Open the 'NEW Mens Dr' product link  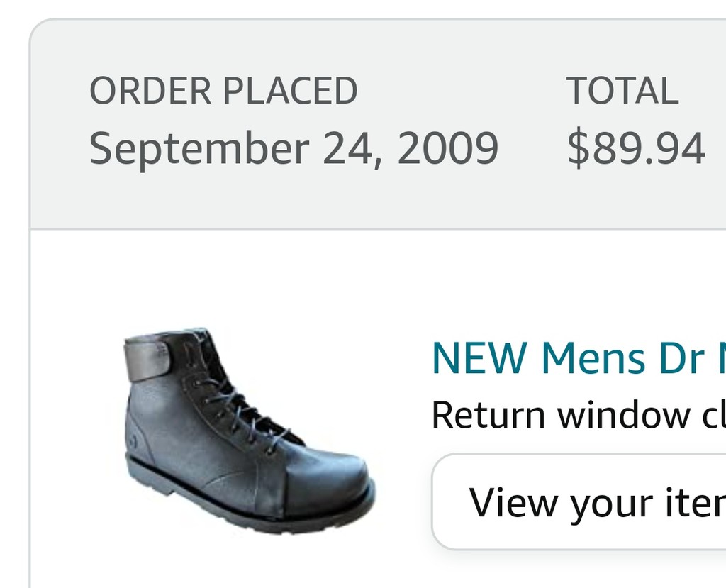pos(579,357)
